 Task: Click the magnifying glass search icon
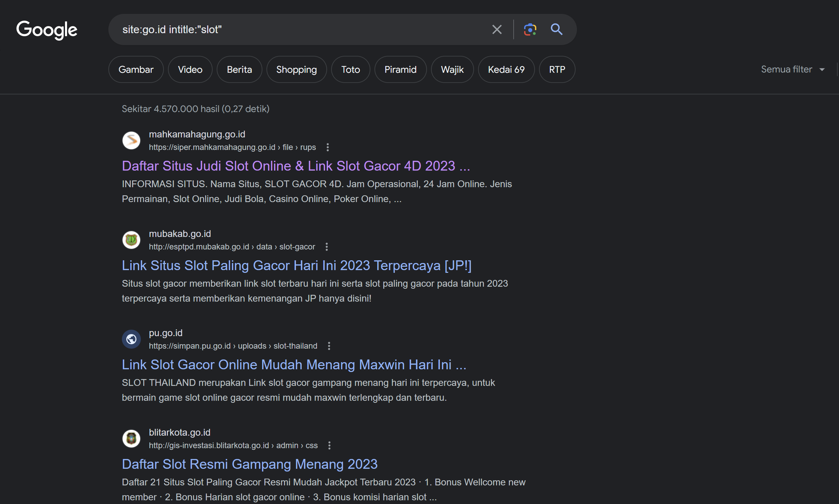click(x=556, y=29)
